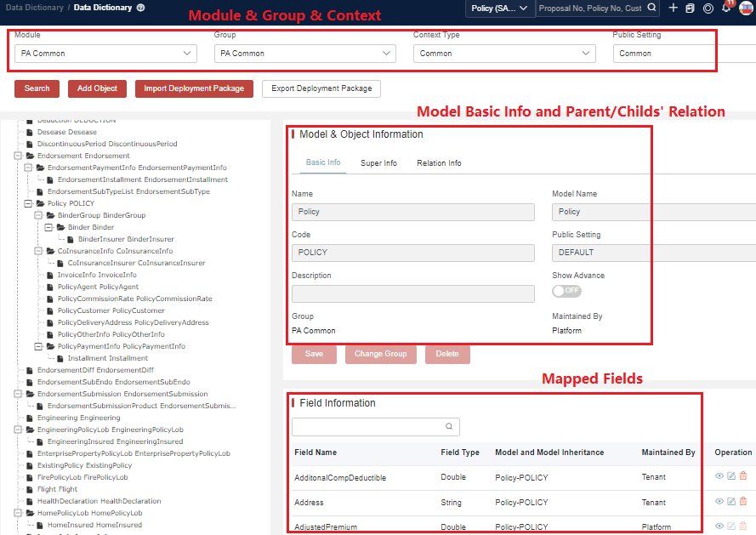
Task: Click the plus icon in top bar
Action: click(x=674, y=8)
